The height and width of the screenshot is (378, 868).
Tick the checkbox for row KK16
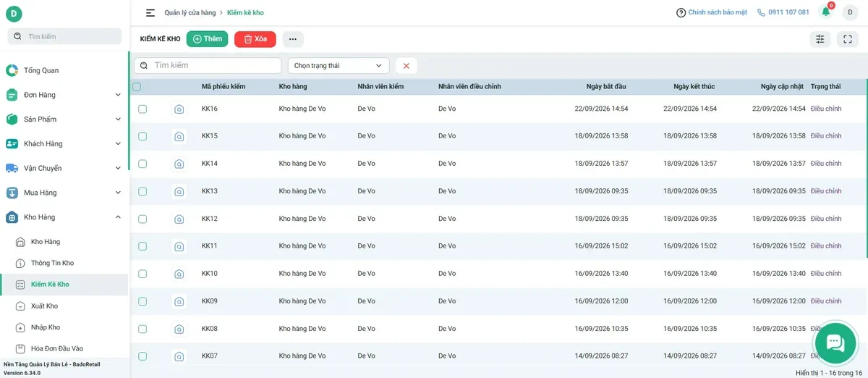pyautogui.click(x=142, y=109)
